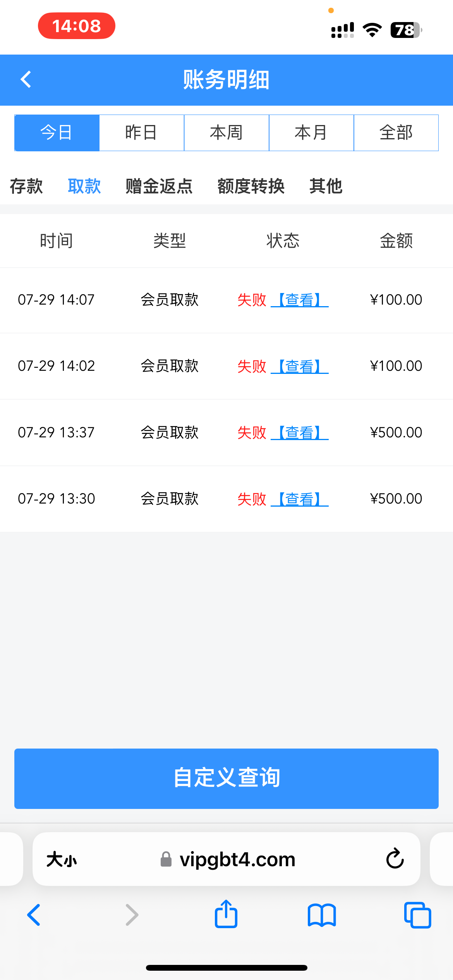The image size is (453, 980).
Task: Open Safari bookmarks book icon
Action: tap(321, 915)
